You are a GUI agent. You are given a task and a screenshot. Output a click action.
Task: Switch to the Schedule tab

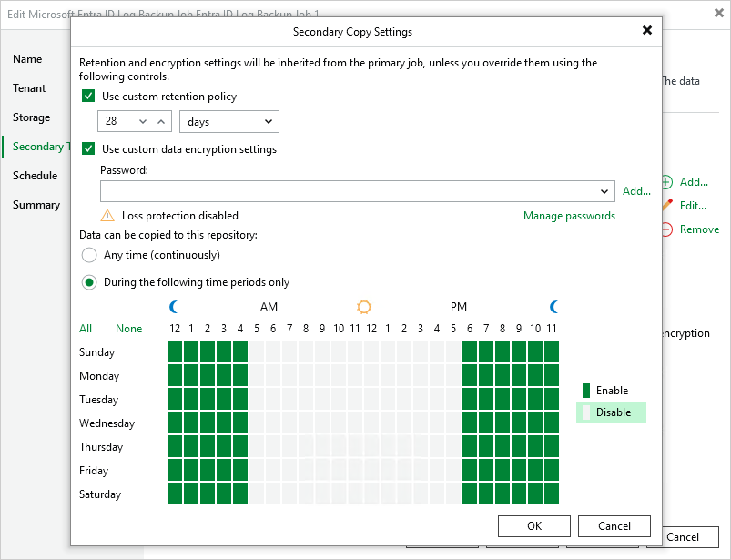(x=36, y=175)
